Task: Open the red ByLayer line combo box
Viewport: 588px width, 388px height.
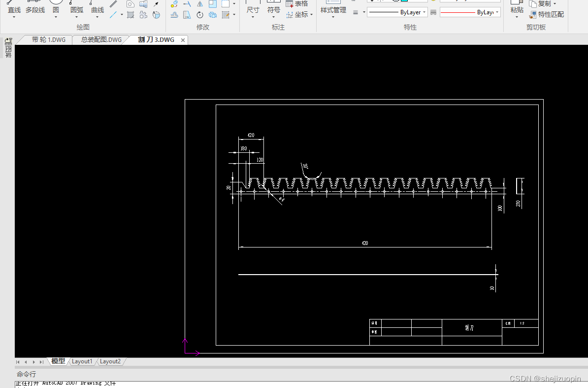Action: (470, 12)
